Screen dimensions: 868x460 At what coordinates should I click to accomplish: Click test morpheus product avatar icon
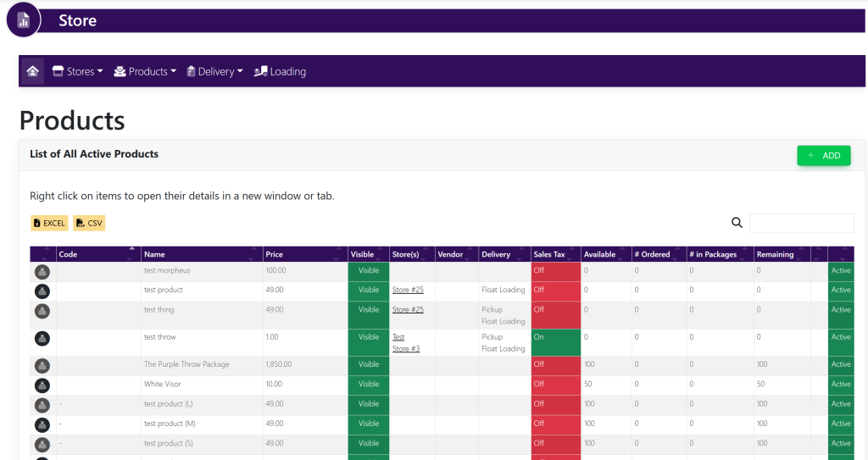(x=42, y=272)
